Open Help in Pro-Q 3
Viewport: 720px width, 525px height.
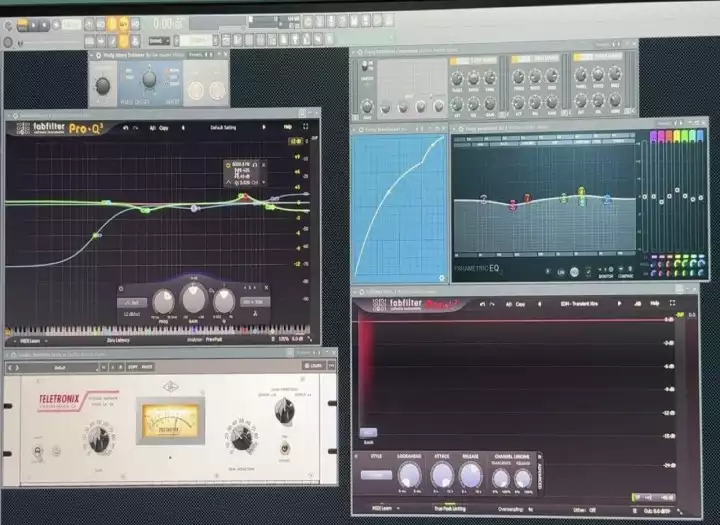[287, 127]
